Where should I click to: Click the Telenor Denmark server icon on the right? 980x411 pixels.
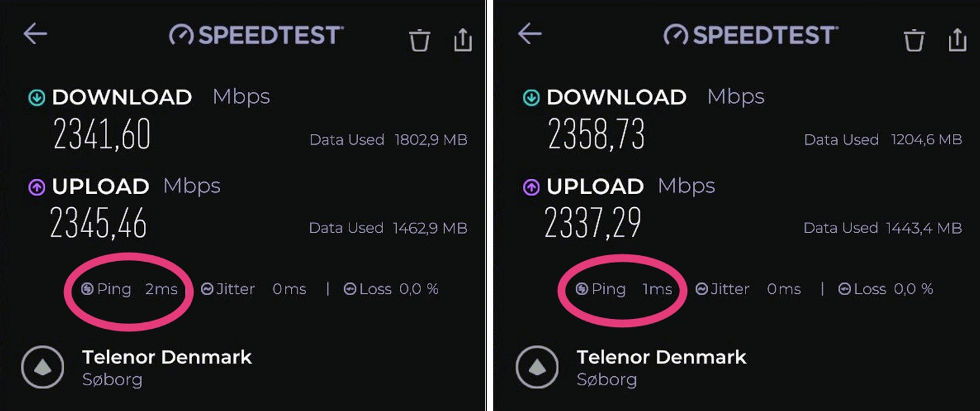click(537, 367)
